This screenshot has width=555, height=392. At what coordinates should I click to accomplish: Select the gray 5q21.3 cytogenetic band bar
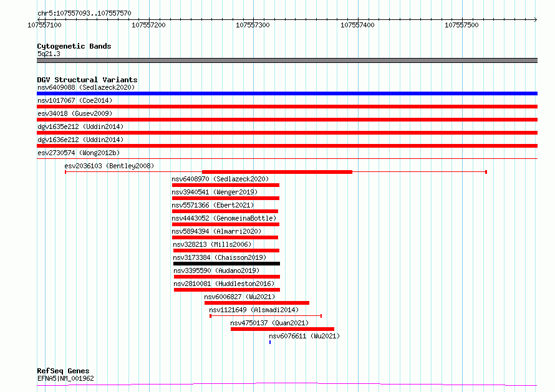[287, 60]
